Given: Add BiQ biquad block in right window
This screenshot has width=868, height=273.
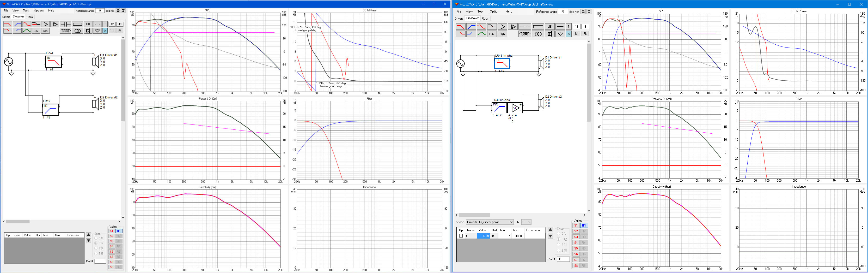Looking at the screenshot, I should pos(492,34).
